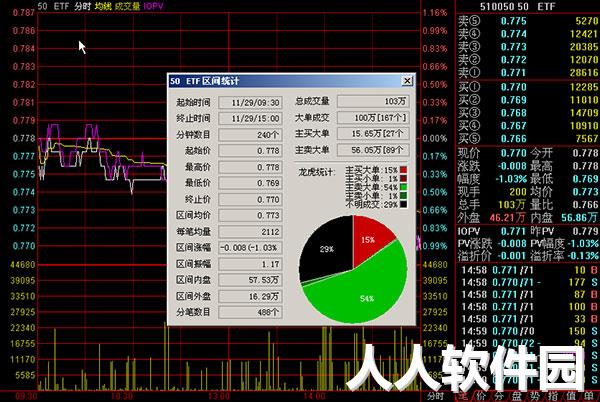The image size is (600, 402).
Task: Click the 幅度 value -1.03%
Action: [x=511, y=179]
